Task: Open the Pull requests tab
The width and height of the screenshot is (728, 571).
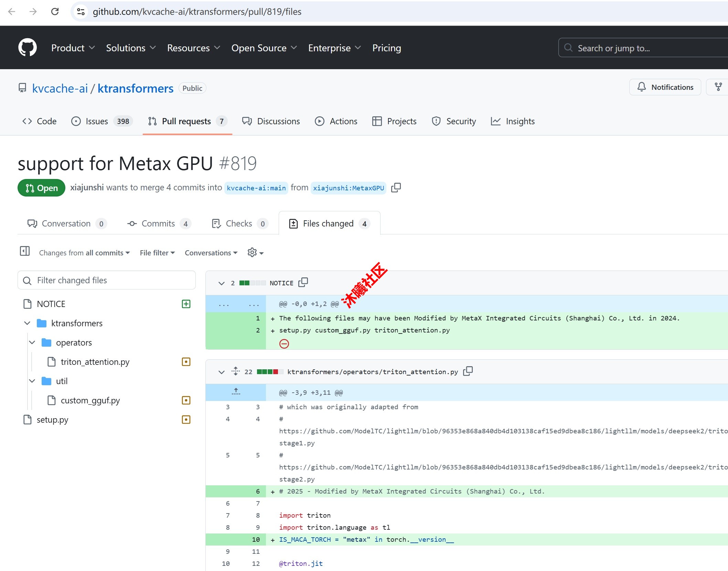Action: (188, 121)
